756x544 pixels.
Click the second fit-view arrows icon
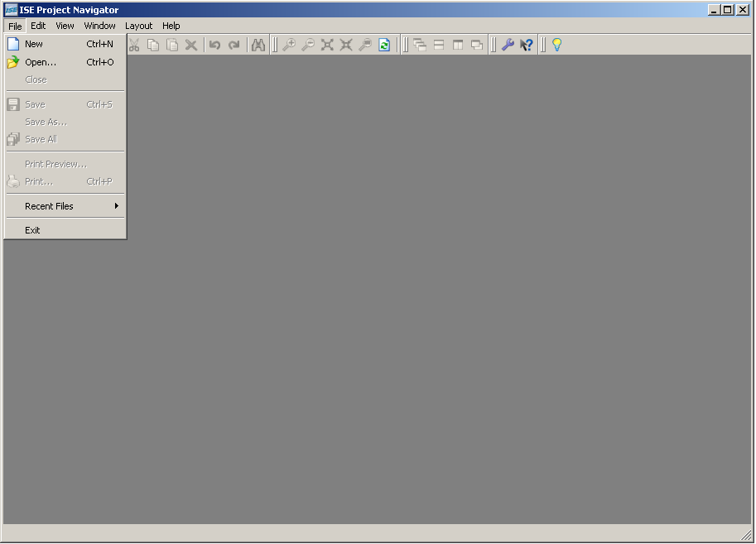click(x=346, y=45)
